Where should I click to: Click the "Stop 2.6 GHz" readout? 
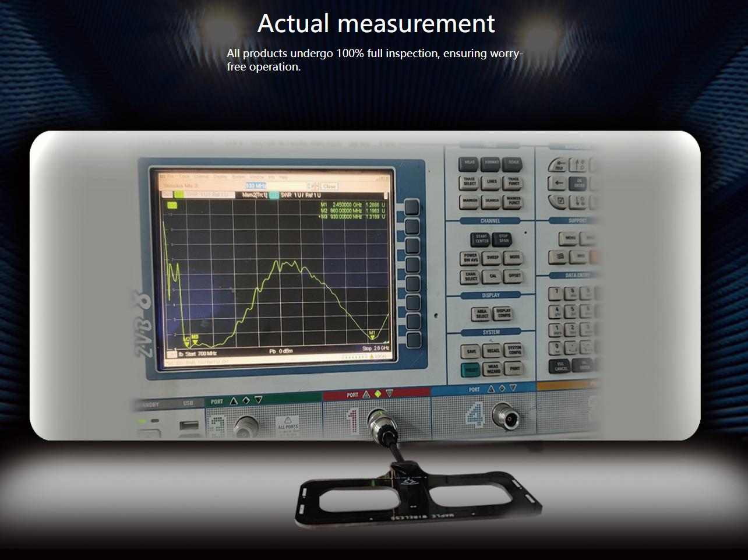coord(376,348)
